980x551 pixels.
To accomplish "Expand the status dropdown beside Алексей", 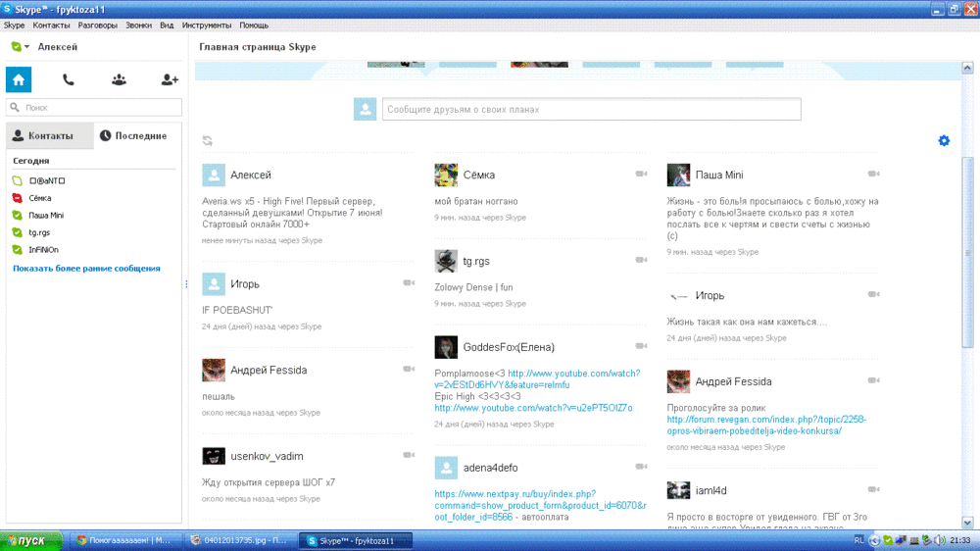I will (26, 47).
